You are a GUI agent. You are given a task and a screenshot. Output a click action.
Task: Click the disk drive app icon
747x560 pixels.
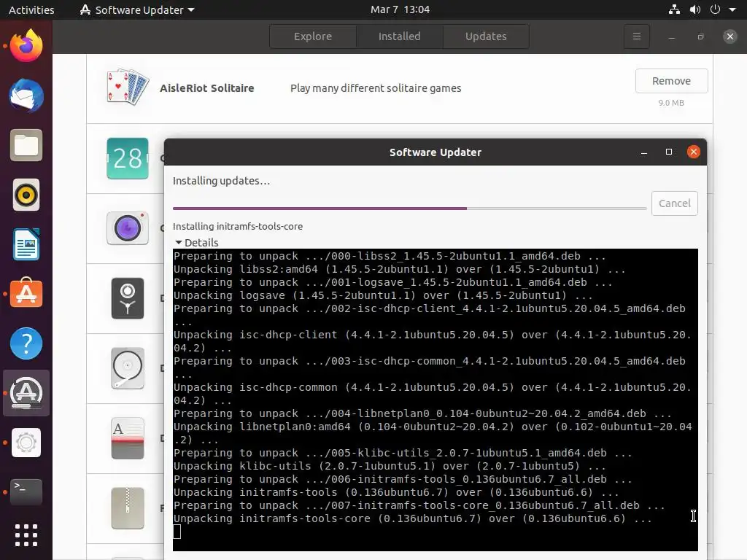point(128,368)
